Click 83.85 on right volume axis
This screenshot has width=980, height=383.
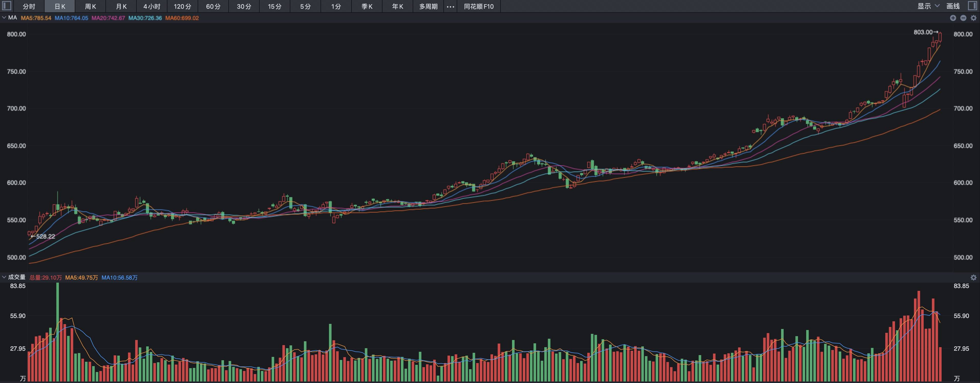click(x=961, y=286)
